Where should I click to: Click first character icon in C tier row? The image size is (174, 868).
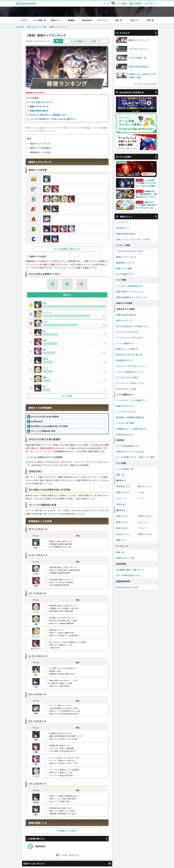tap(47, 239)
